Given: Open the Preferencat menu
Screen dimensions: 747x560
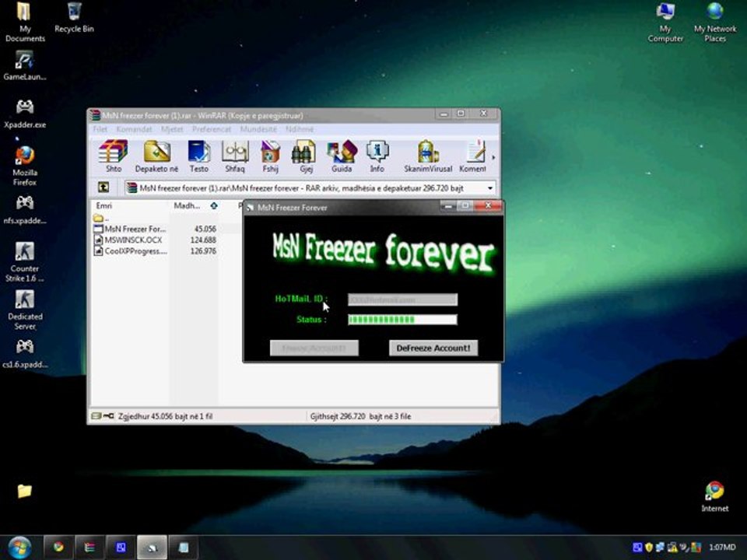Looking at the screenshot, I should pos(212,129).
